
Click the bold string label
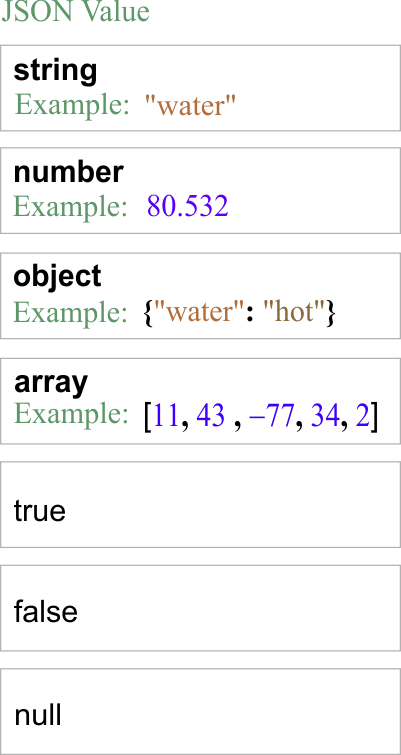55,71
